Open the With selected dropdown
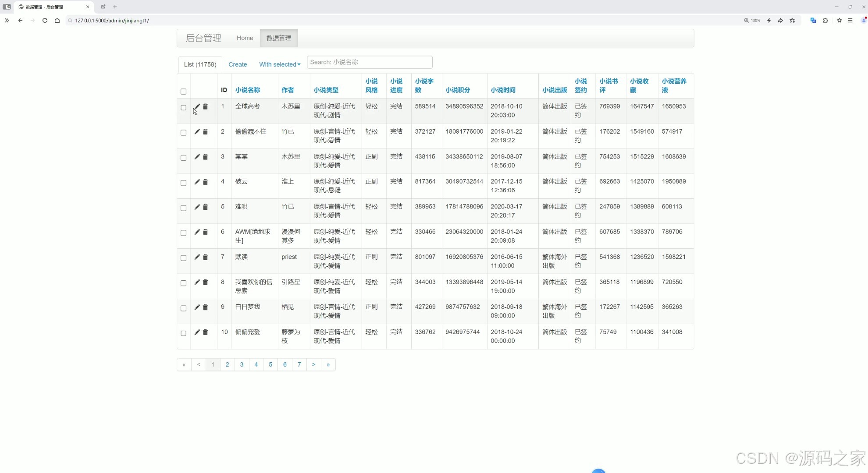 [280, 64]
